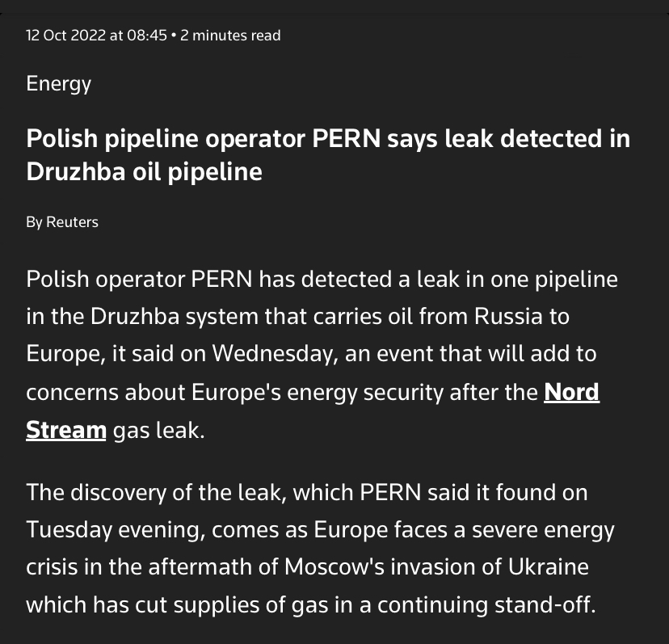Click the word Reuters in the byline
669x644 pixels.
(72, 222)
